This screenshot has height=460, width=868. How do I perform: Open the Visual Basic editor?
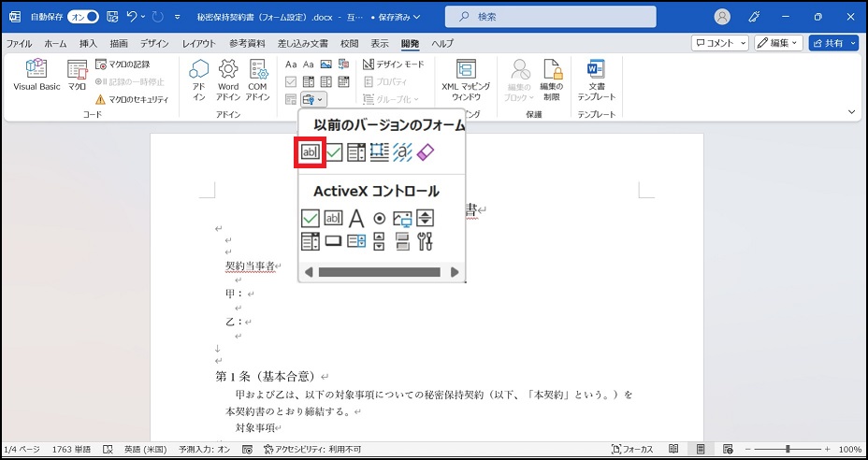[36, 76]
